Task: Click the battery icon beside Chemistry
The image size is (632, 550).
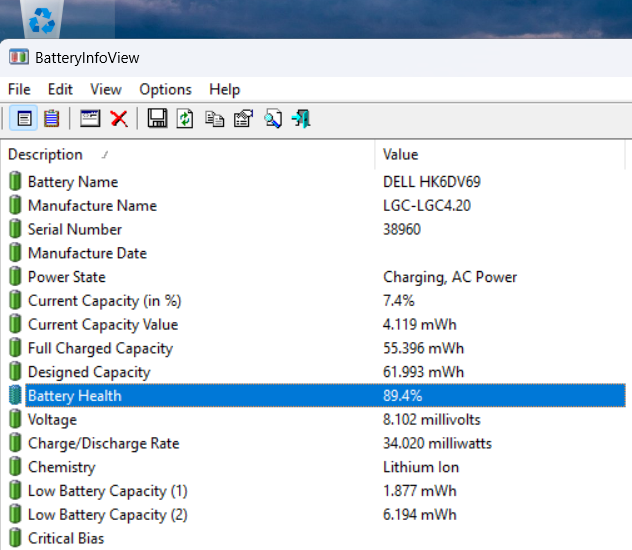Action: pyautogui.click(x=15, y=466)
